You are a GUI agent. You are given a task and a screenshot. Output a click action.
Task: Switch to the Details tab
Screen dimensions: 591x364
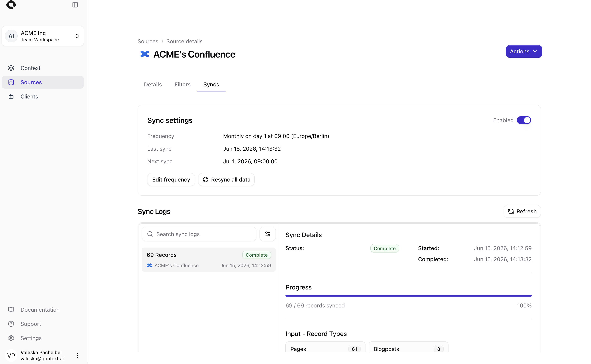tap(153, 84)
